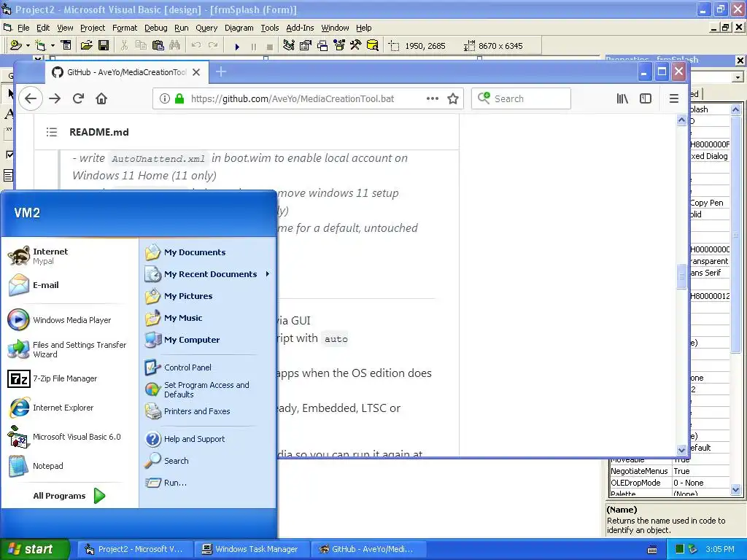Click the browser forward arrow
The width and height of the screenshot is (747, 560).
coord(55,98)
